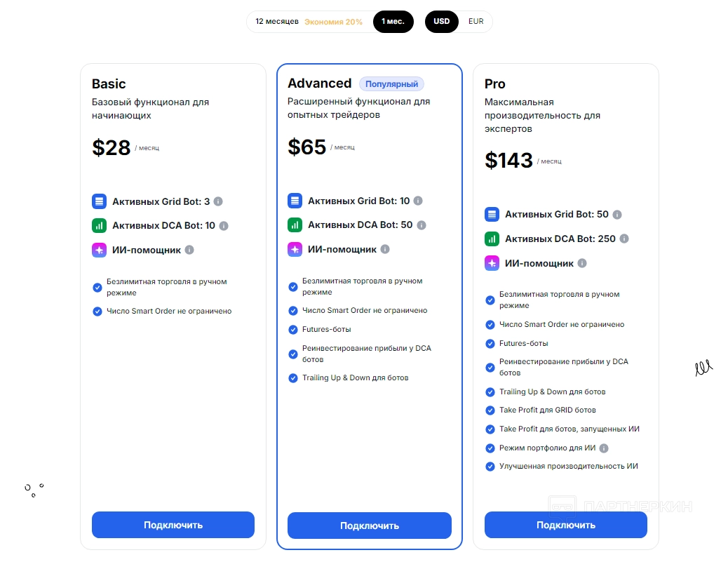Viewport: 728px width, 562px height.
Task: Click the Advanced plan DCA Bot icon
Action: tap(295, 225)
